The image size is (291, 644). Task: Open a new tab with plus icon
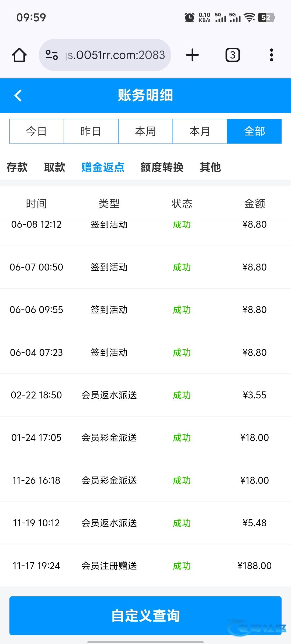(192, 55)
